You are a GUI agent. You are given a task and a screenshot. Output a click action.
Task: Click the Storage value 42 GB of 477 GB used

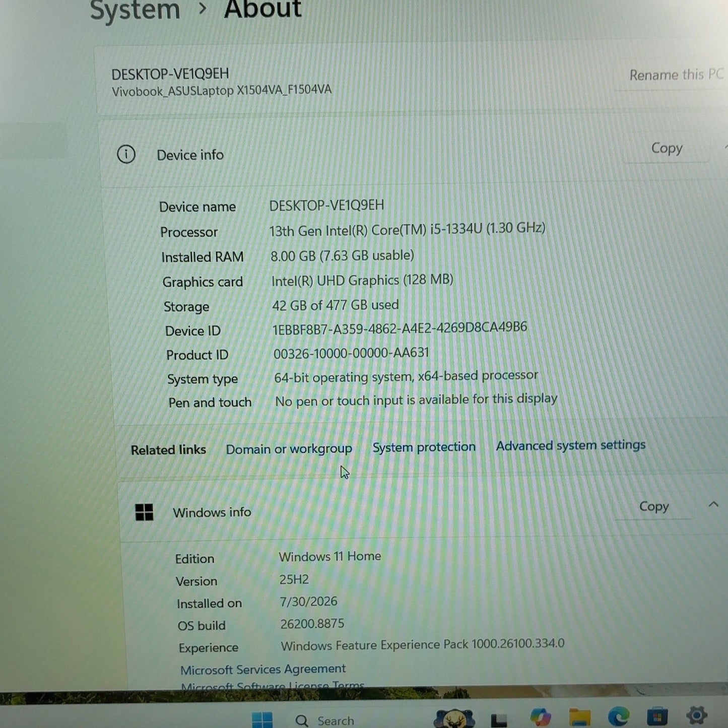click(336, 305)
